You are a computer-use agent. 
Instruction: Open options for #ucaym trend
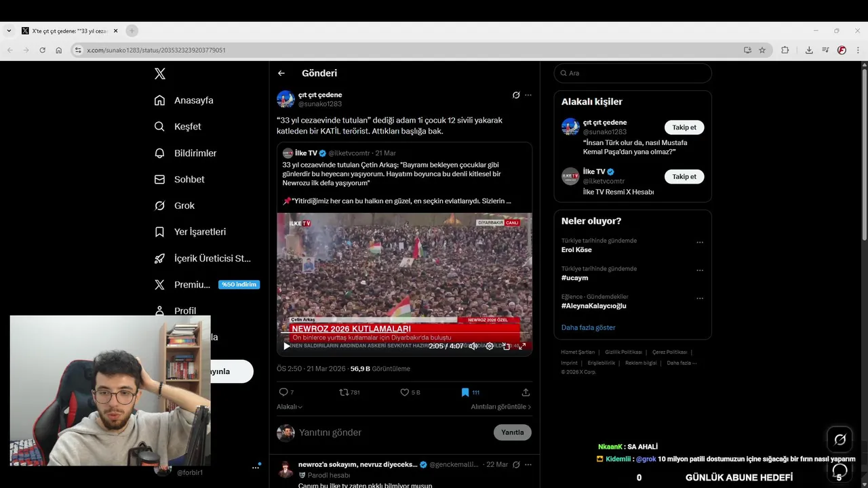pos(700,270)
